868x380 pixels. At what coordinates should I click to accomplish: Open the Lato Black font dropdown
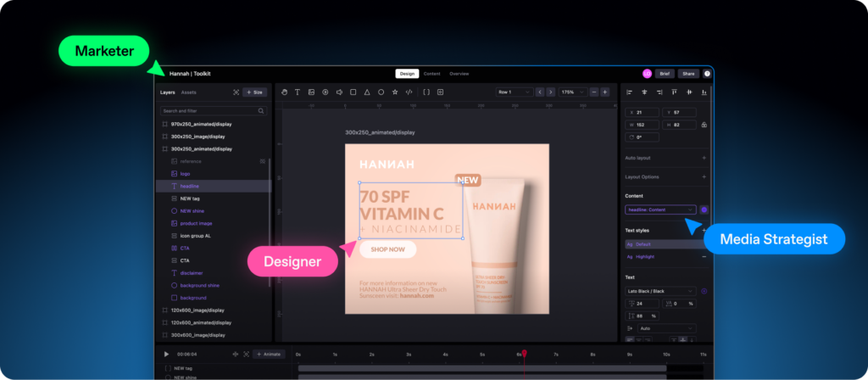pyautogui.click(x=660, y=291)
